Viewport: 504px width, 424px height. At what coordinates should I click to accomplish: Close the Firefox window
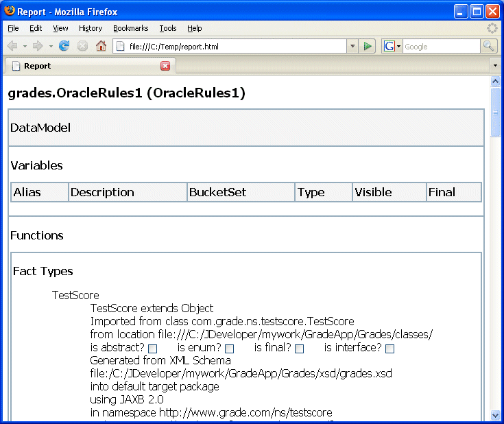(492, 12)
